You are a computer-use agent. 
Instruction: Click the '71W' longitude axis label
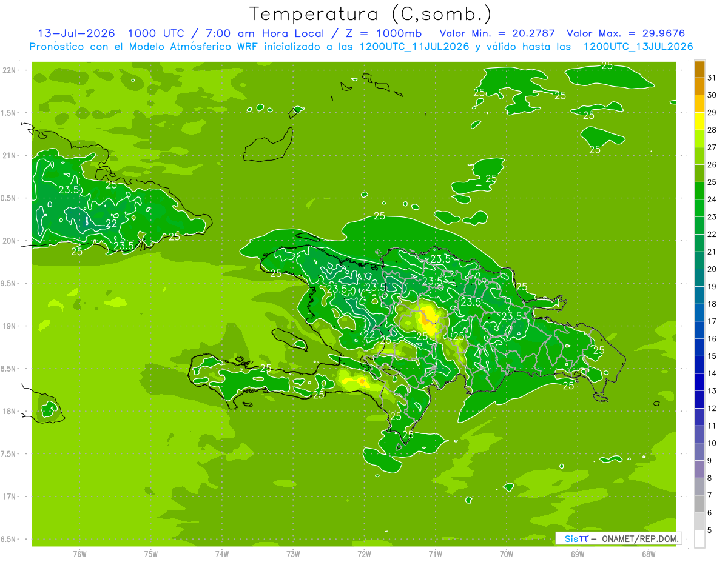coord(435,554)
